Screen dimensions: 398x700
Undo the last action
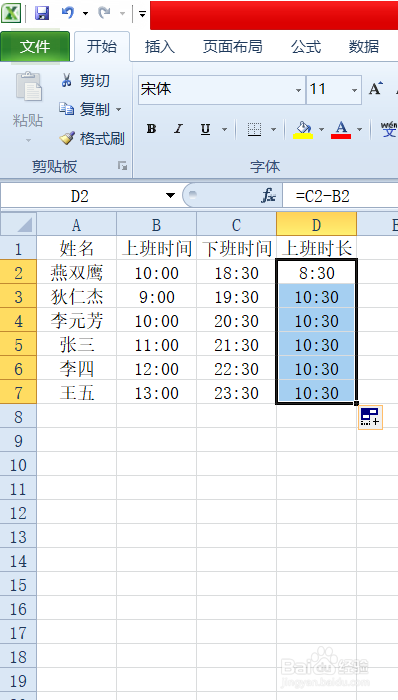tap(67, 13)
